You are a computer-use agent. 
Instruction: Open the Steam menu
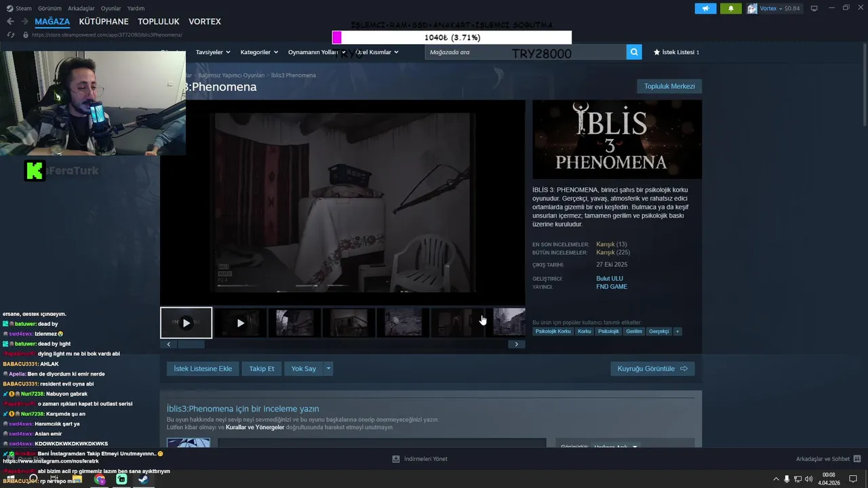click(20, 8)
